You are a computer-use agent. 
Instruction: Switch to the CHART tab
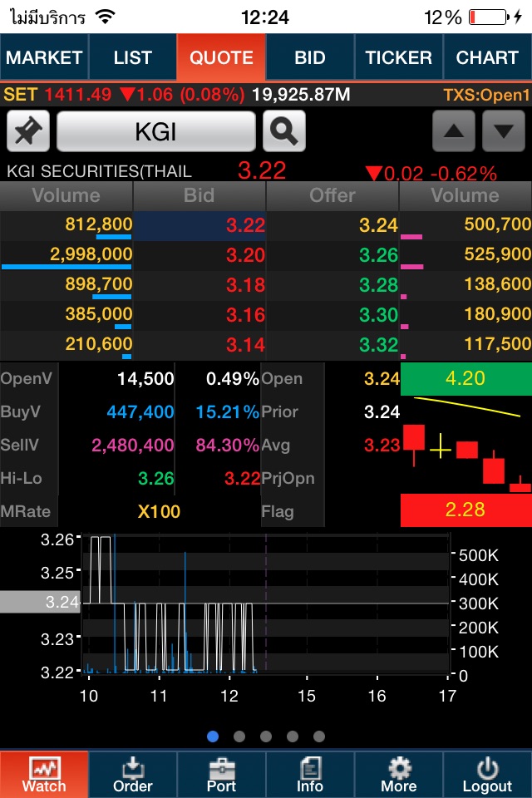click(x=487, y=57)
